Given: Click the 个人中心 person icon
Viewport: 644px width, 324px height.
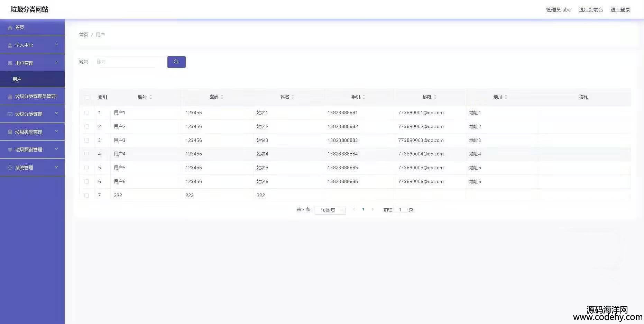Looking at the screenshot, I should coord(10,45).
